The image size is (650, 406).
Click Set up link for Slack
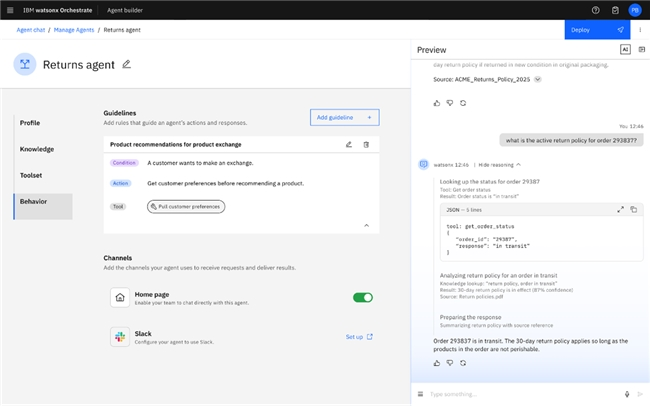(358, 337)
